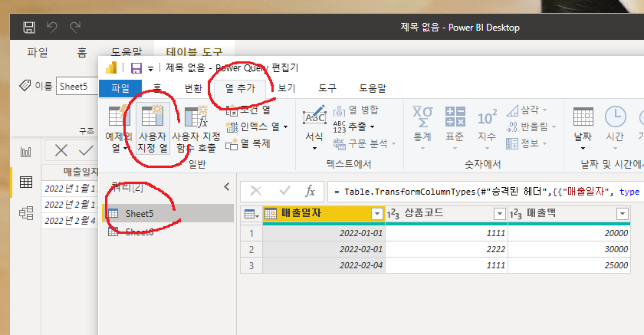Open quick access toolbar dropdown in Power Query
Viewport: 644px width, 335px height.
[151, 68]
